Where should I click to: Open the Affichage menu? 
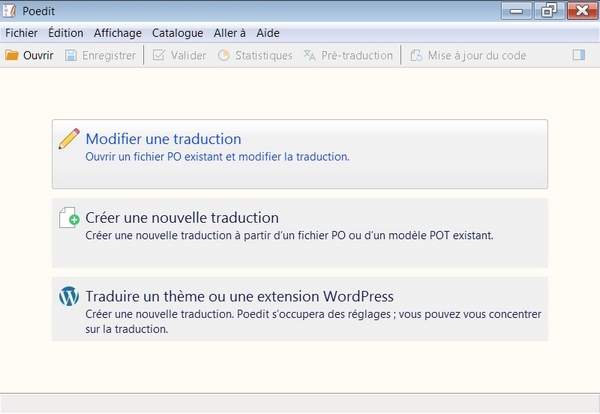click(118, 33)
